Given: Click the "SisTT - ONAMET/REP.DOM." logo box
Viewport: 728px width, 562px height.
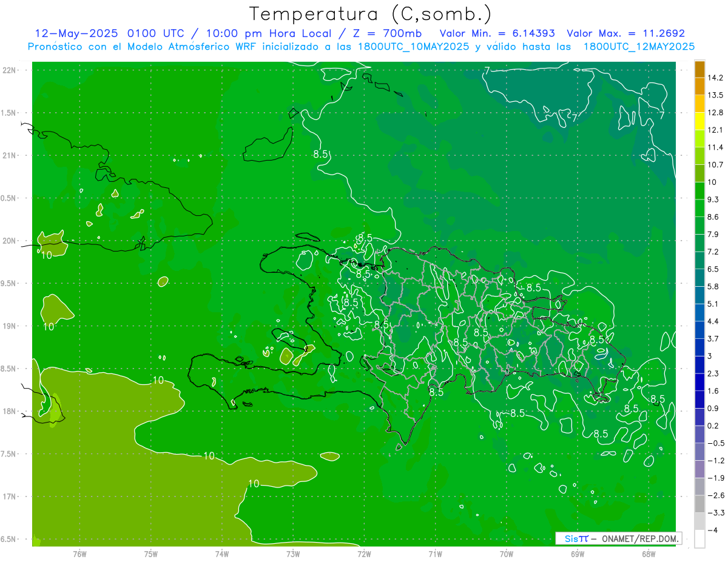Looking at the screenshot, I should (x=619, y=538).
